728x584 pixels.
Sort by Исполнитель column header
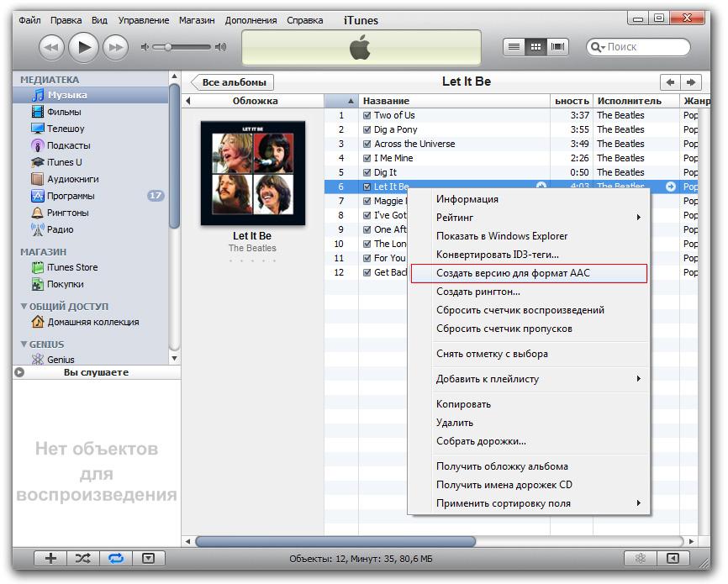pyautogui.click(x=636, y=101)
